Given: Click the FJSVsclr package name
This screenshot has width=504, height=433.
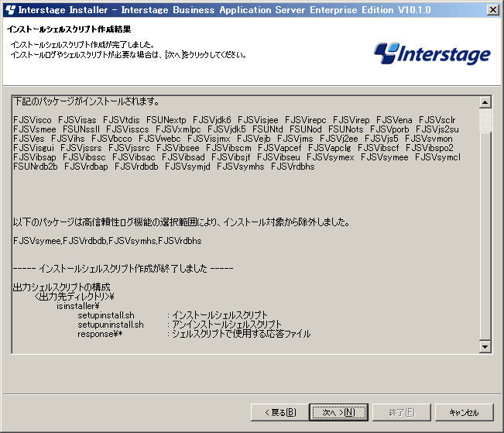Looking at the screenshot, I should (437, 120).
